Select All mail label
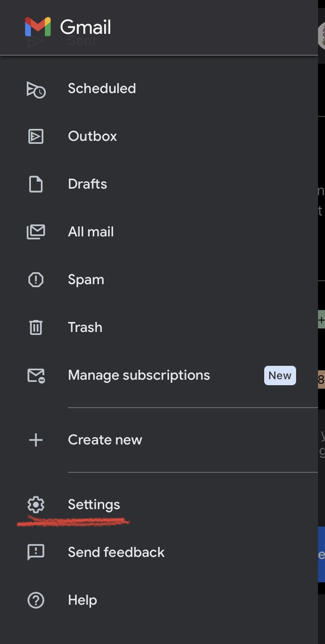 [91, 232]
